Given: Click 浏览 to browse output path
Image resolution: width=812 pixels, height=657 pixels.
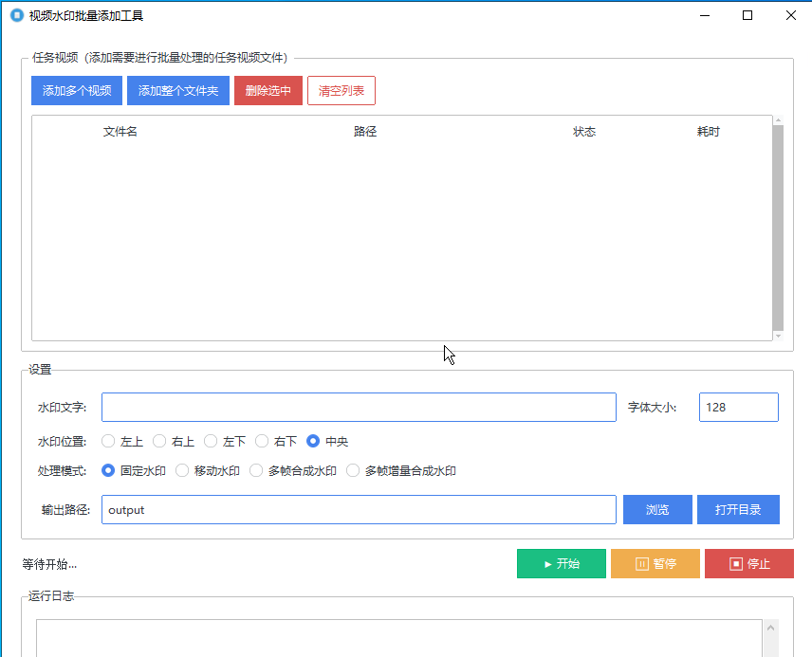Looking at the screenshot, I should click(x=657, y=510).
